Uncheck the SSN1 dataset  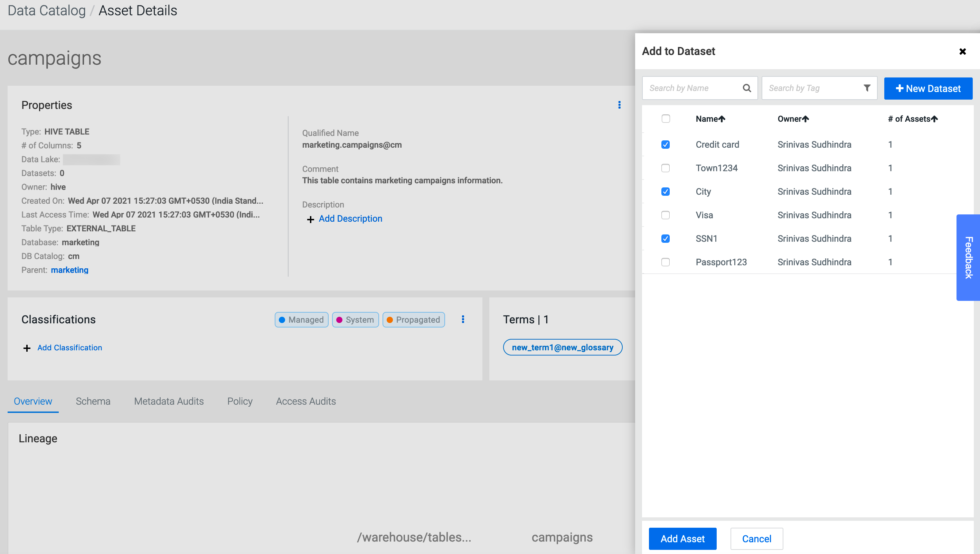click(666, 238)
